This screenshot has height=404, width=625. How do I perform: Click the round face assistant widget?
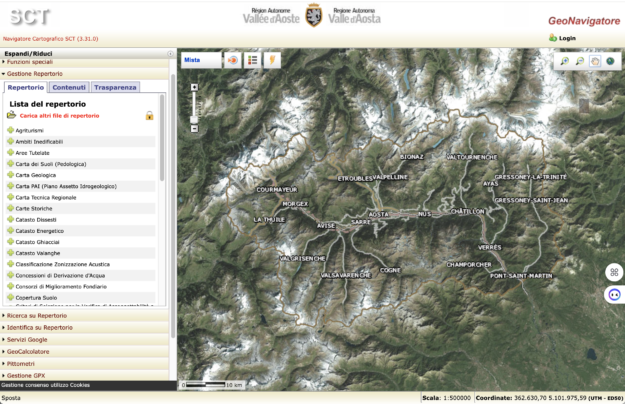[x=614, y=295]
